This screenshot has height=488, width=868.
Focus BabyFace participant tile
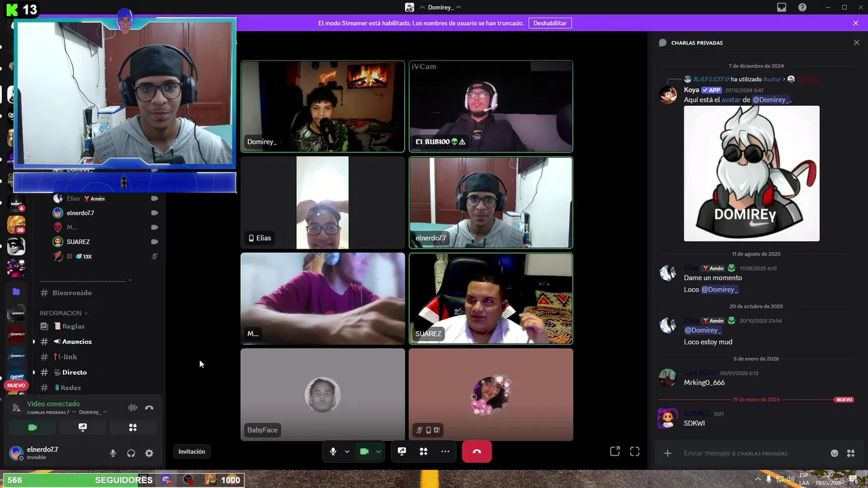coord(323,395)
